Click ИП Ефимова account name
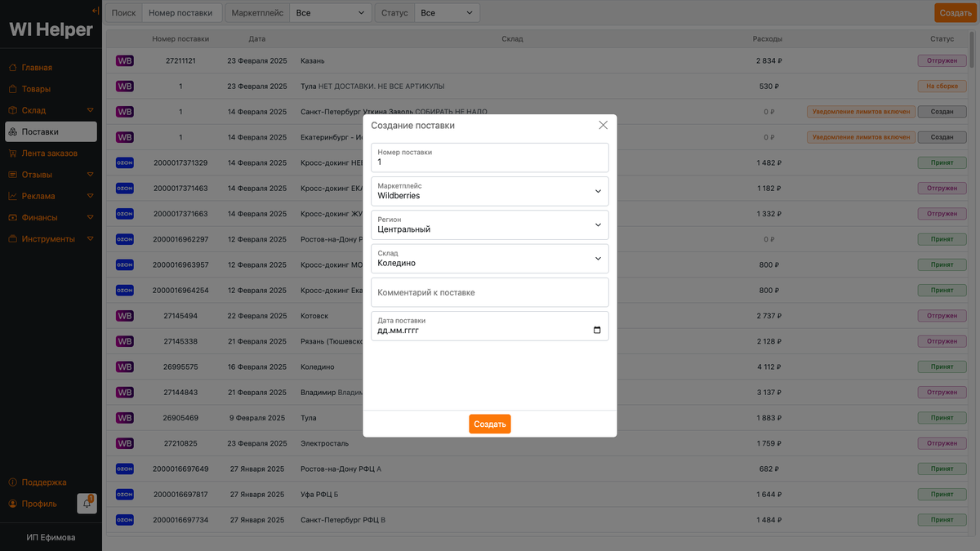This screenshot has height=551, width=980. click(51, 537)
